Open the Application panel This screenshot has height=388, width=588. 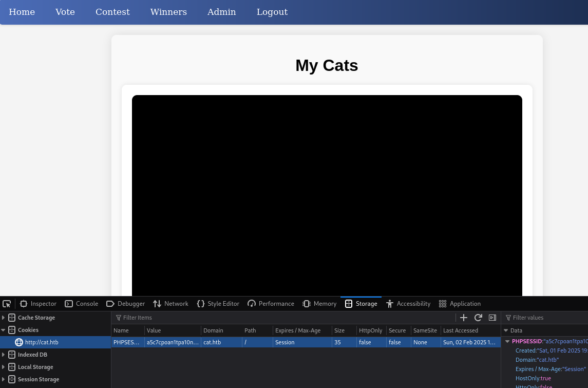point(460,304)
